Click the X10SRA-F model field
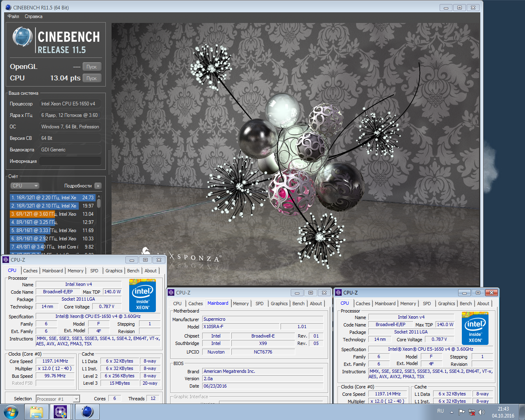525x420 pixels. [x=241, y=326]
